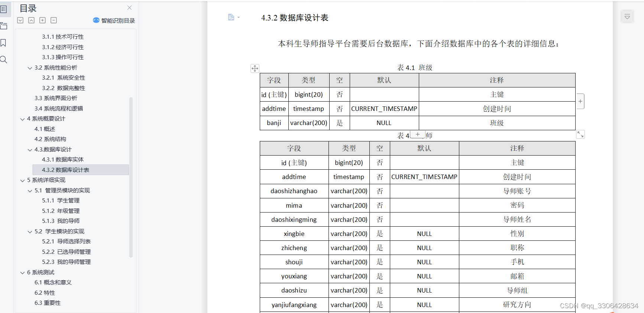Click the 研究方向 comment cell
This screenshot has height=313, width=644.
click(517, 305)
